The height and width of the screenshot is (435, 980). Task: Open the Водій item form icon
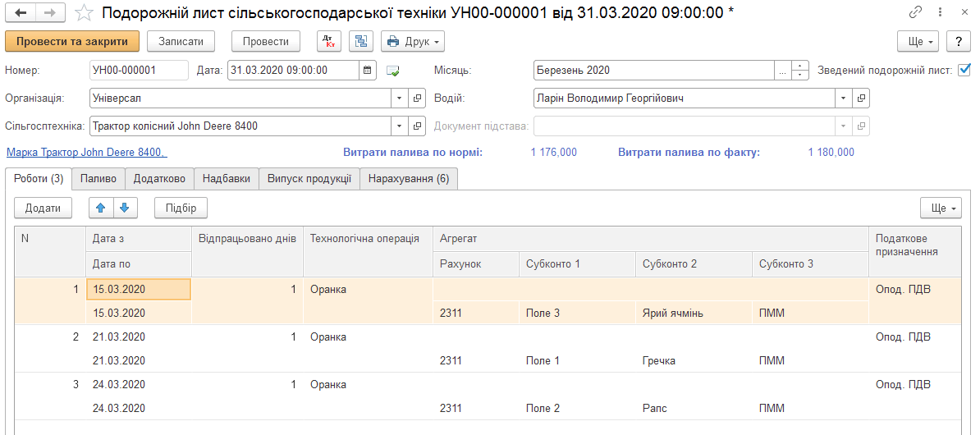pyautogui.click(x=861, y=98)
